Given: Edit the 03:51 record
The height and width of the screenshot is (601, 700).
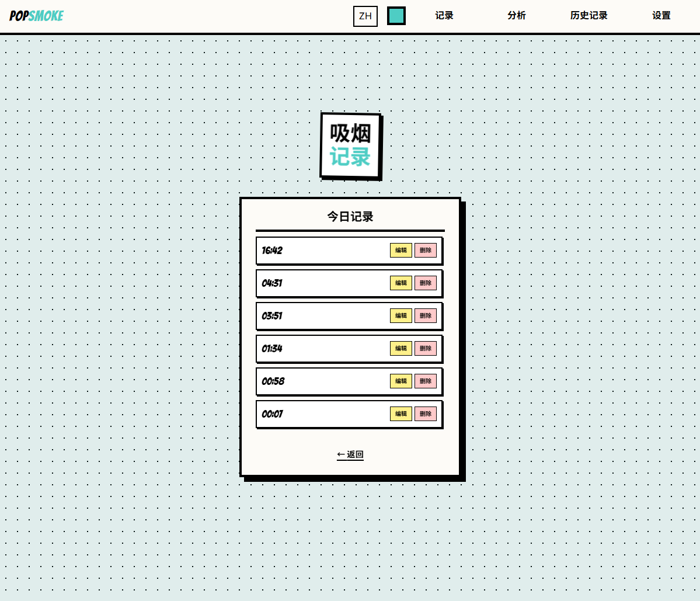Looking at the screenshot, I should (x=401, y=316).
